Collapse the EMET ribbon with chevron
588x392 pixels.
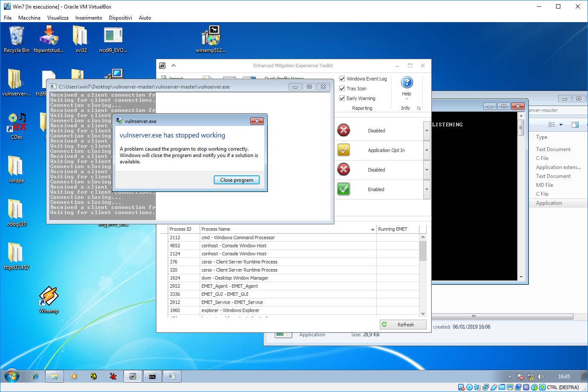click(173, 66)
